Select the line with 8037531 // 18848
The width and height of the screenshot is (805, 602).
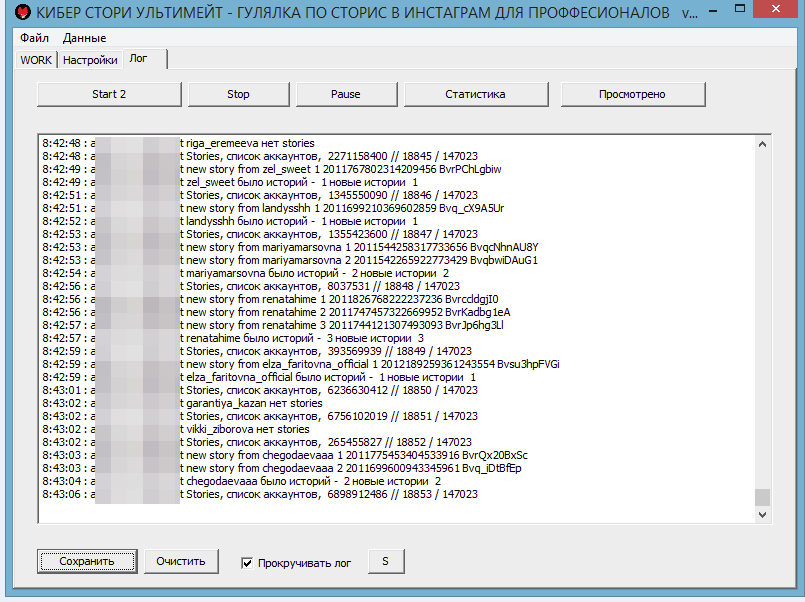tap(251, 286)
